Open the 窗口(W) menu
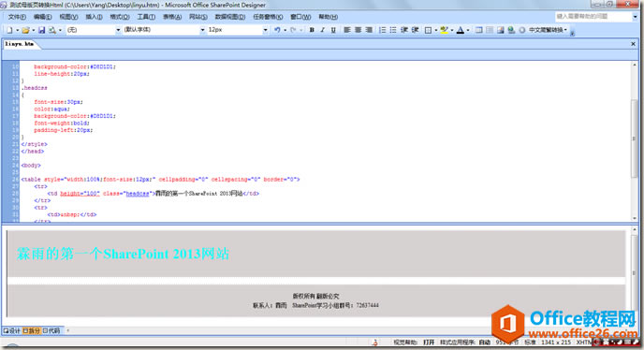 (x=300, y=17)
